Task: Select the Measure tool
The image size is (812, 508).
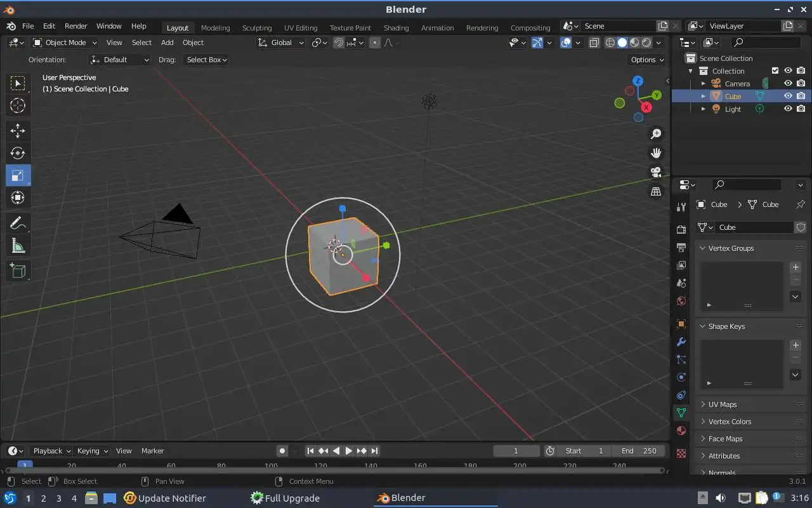Action: coord(18,246)
